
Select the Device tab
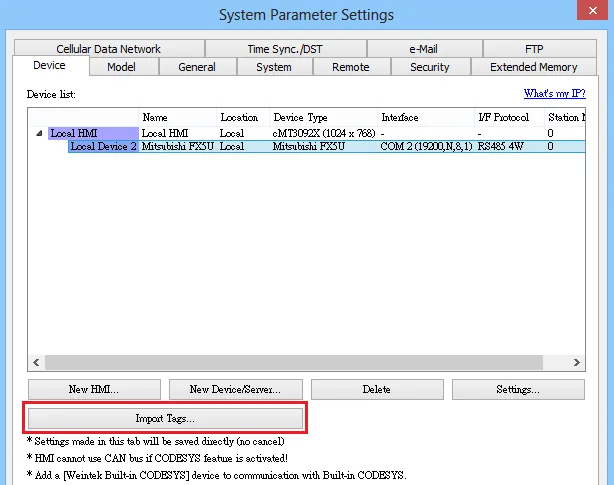[50, 65]
